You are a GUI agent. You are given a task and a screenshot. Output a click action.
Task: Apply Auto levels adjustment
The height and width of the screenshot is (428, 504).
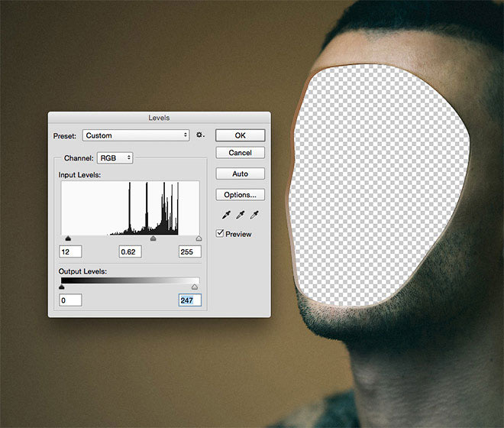pos(240,173)
